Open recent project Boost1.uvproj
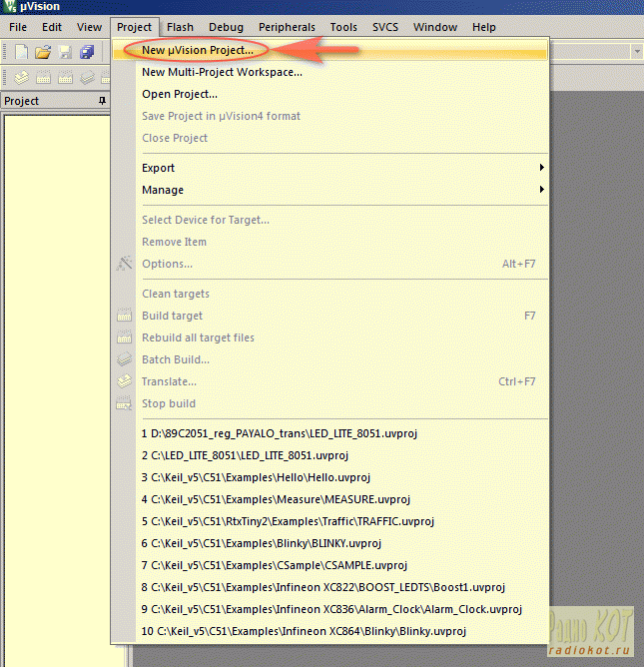This screenshot has width=644, height=667. tap(329, 587)
